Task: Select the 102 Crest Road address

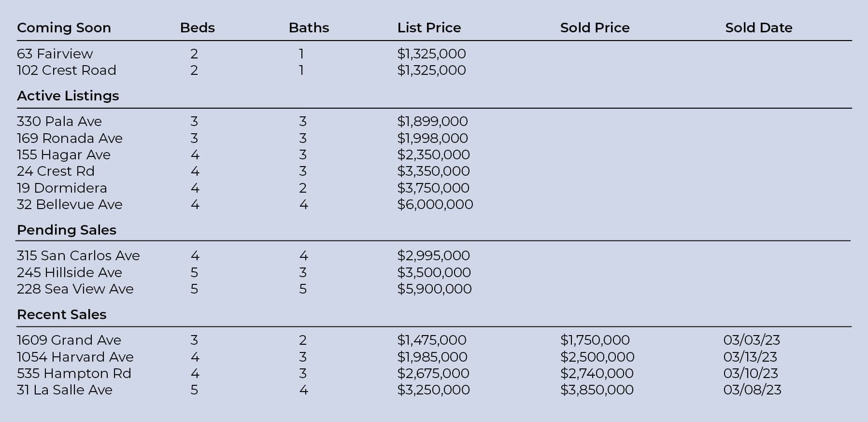Action: [66, 70]
